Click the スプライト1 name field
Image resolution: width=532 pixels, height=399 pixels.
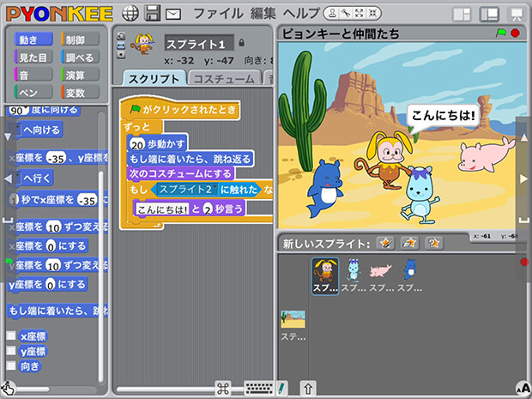199,44
